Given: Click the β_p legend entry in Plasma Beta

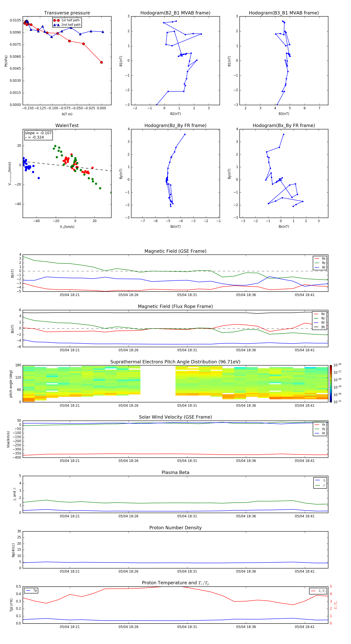Looking at the screenshot, I should [x=320, y=480].
